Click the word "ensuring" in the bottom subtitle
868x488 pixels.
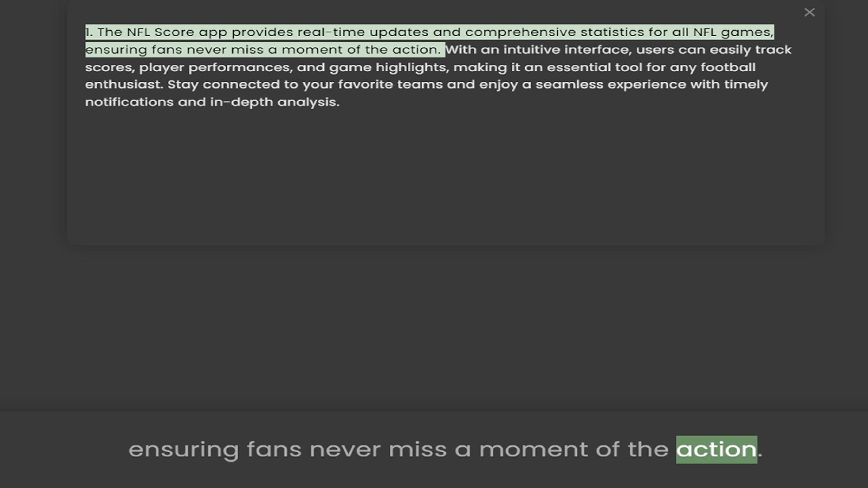(x=184, y=450)
